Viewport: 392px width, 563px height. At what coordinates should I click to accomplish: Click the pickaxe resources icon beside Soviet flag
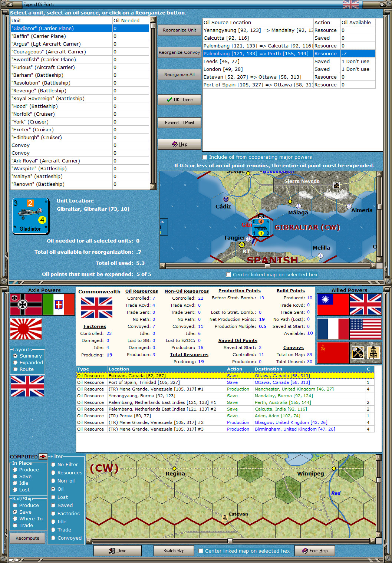[x=358, y=352]
